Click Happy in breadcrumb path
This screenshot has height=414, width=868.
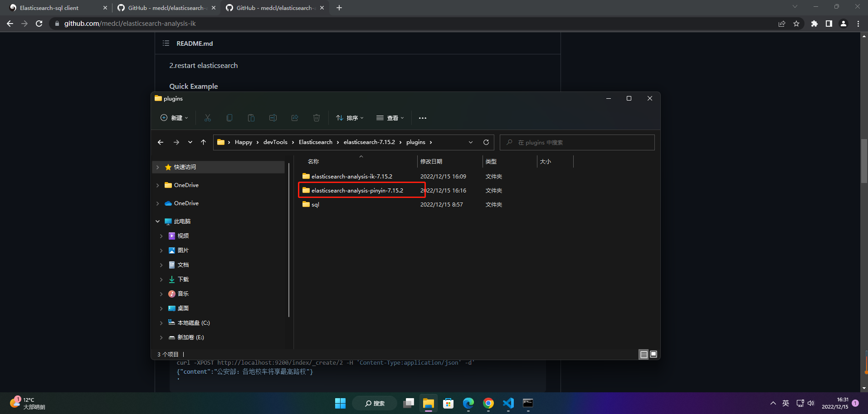244,142
